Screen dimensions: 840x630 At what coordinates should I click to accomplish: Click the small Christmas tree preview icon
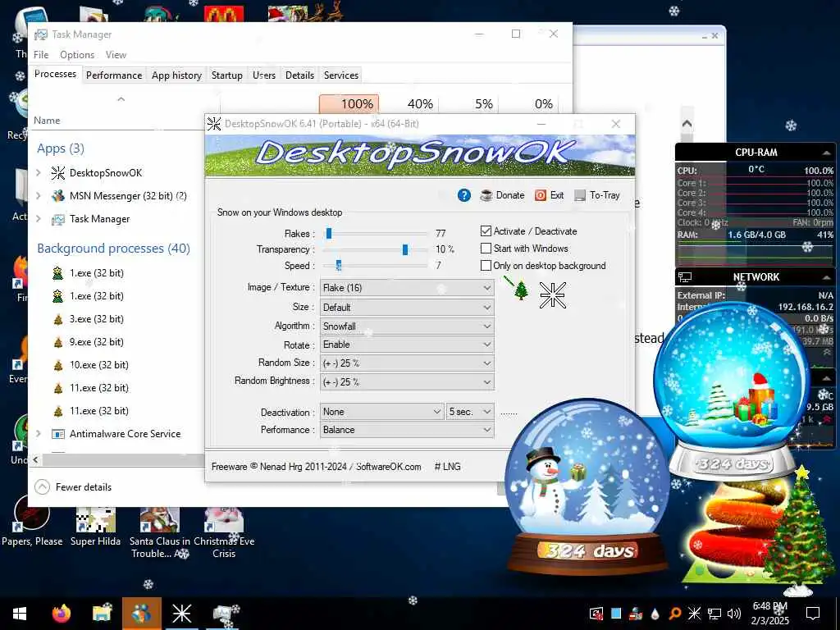tap(521, 290)
